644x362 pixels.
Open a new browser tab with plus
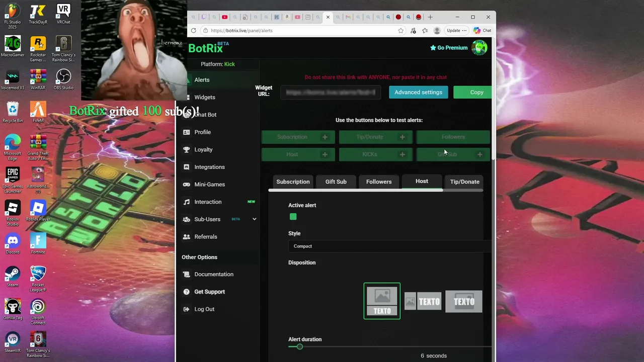(x=430, y=17)
